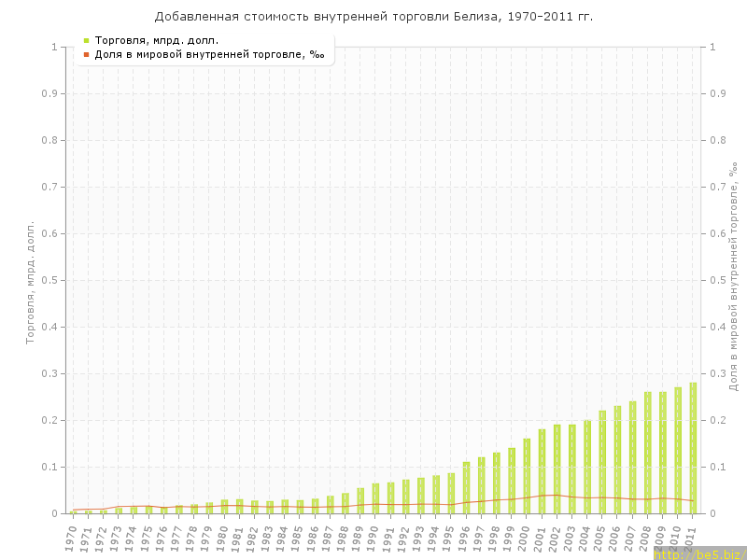This screenshot has height=560, width=747.
Task: Click the orange Доля legend marker
Action: click(x=86, y=54)
